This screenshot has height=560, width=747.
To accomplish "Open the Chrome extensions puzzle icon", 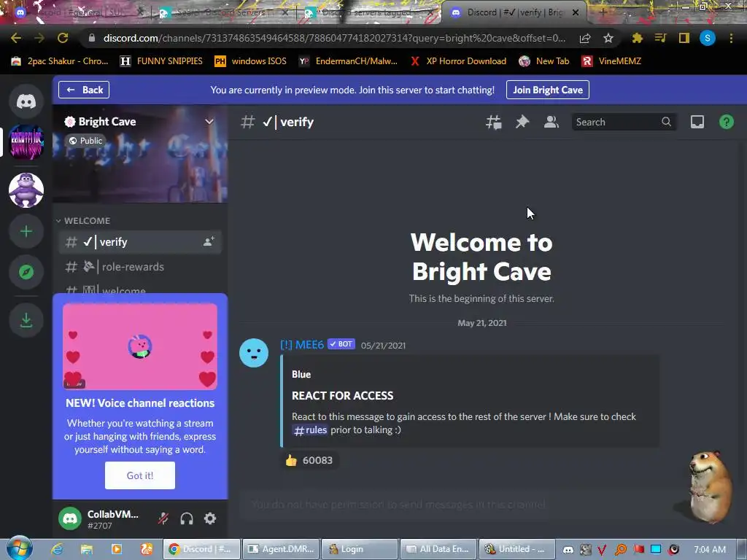I will (637, 38).
